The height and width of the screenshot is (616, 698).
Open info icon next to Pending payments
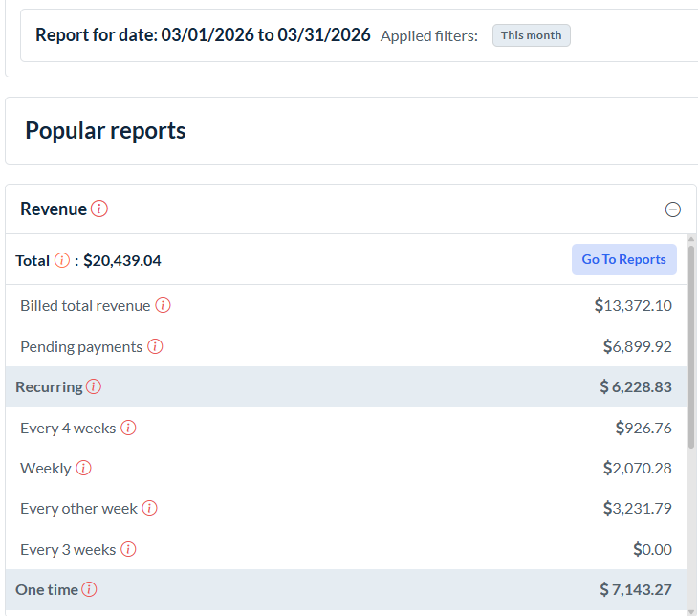coord(155,346)
